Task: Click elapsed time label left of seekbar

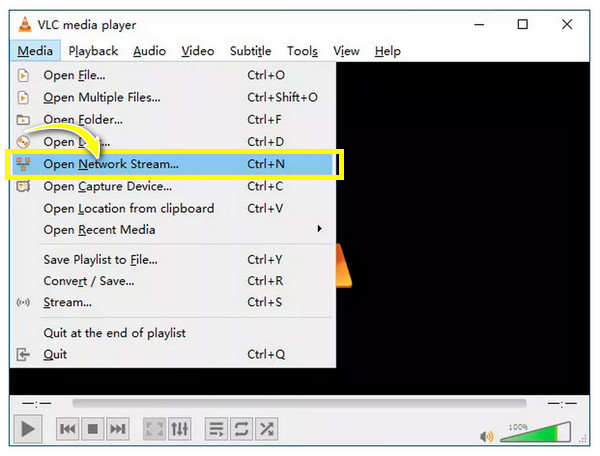Action: [x=37, y=403]
